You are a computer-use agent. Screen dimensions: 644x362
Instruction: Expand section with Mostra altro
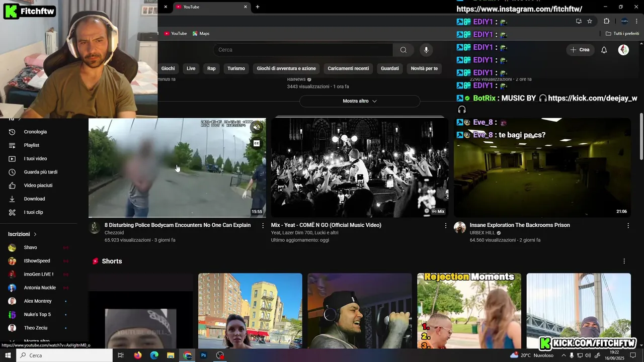[360, 101]
